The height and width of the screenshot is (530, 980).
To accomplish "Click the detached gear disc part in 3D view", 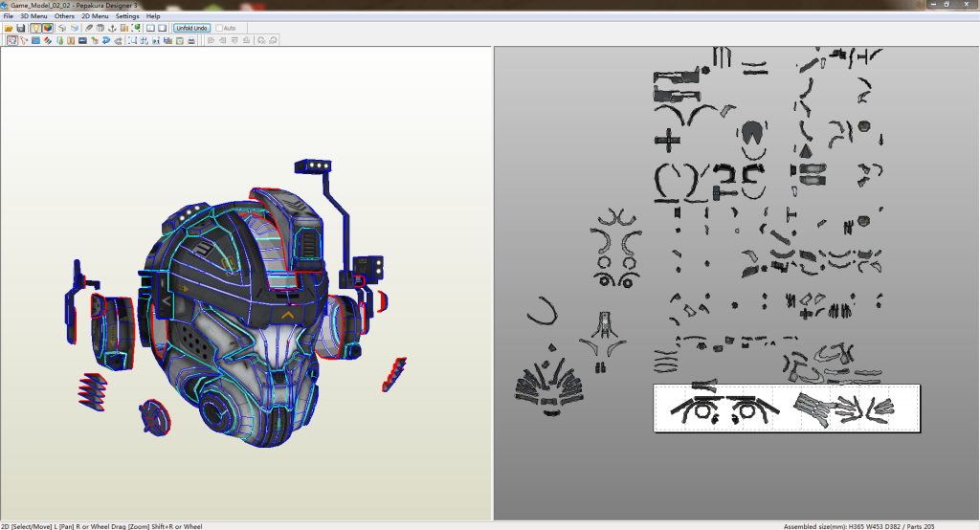I will [x=154, y=417].
